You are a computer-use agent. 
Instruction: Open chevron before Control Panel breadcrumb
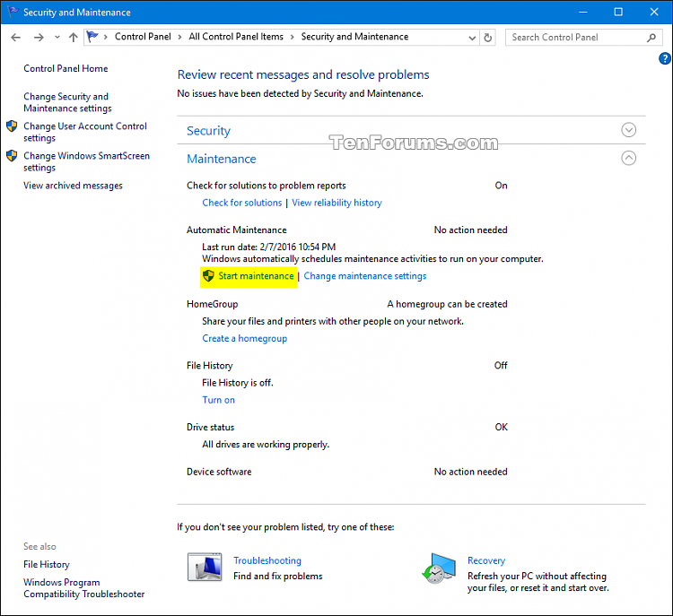[106, 38]
